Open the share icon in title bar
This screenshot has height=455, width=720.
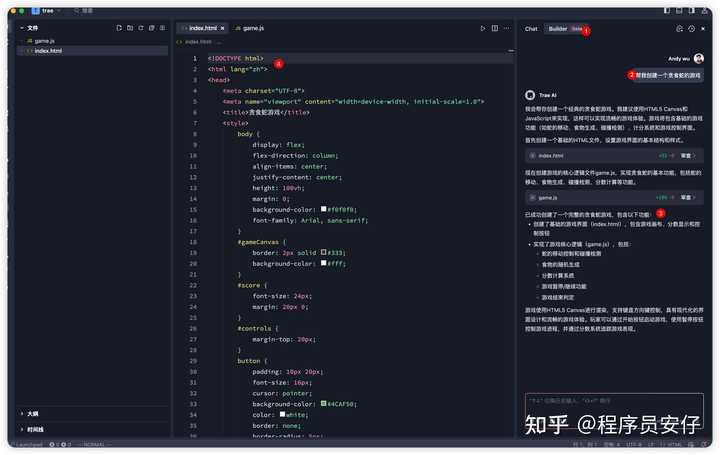click(x=704, y=11)
